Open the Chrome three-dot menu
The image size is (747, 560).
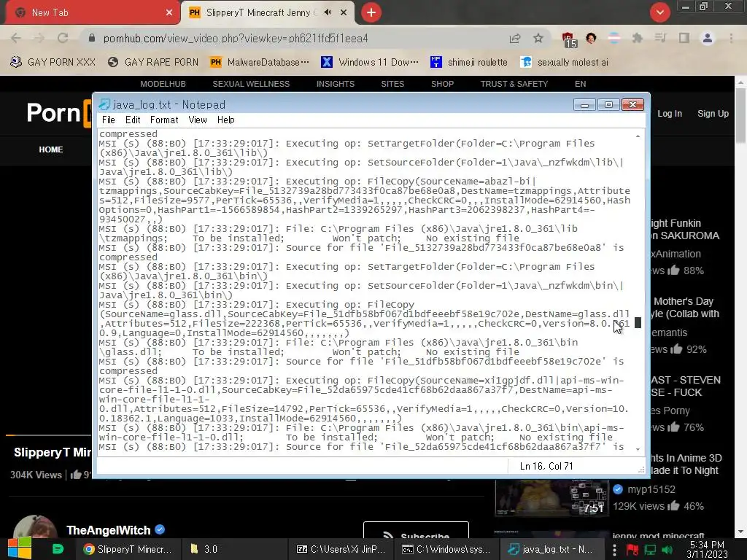(731, 38)
